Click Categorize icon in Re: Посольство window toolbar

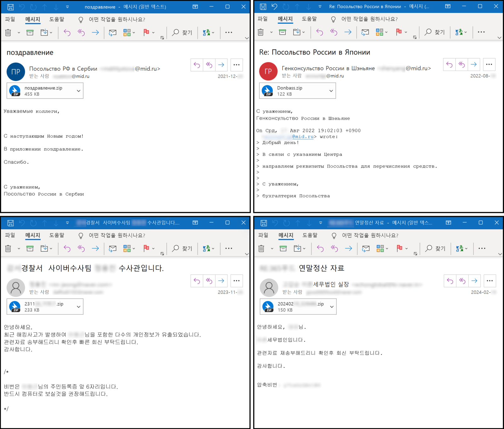[380, 32]
